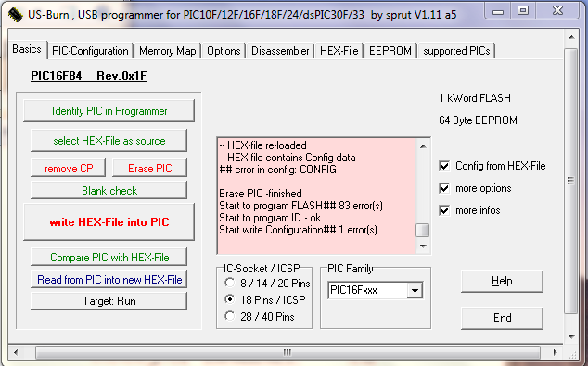Switch to the PIC-Configuration tab
588x366 pixels.
[90, 51]
